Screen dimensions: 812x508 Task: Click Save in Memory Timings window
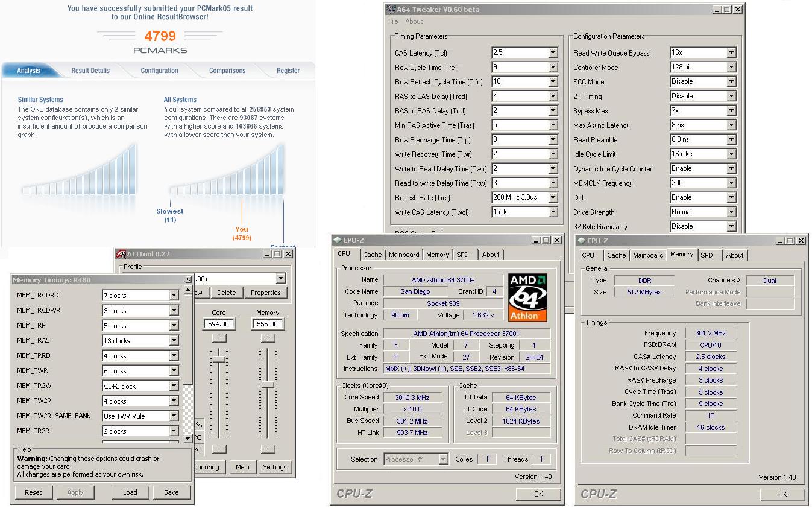pos(171,492)
